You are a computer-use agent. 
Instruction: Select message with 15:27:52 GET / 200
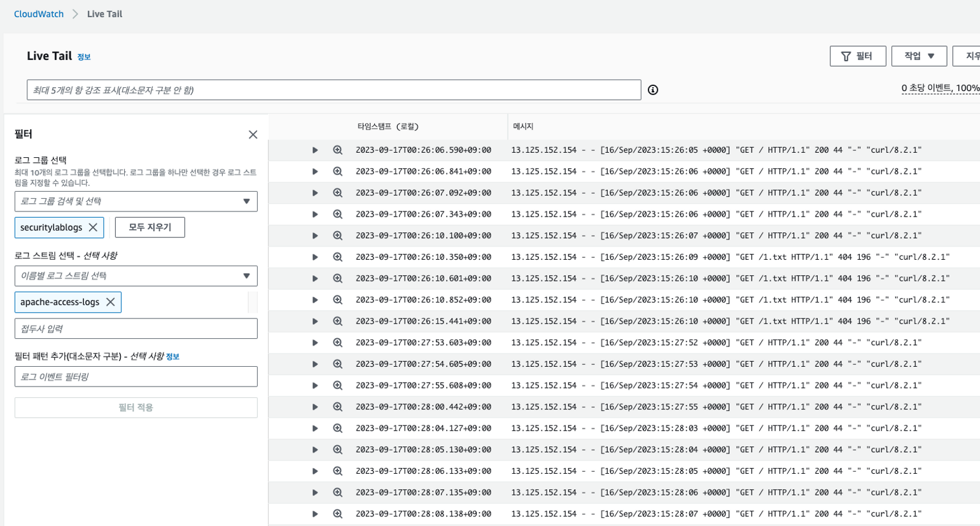point(717,343)
